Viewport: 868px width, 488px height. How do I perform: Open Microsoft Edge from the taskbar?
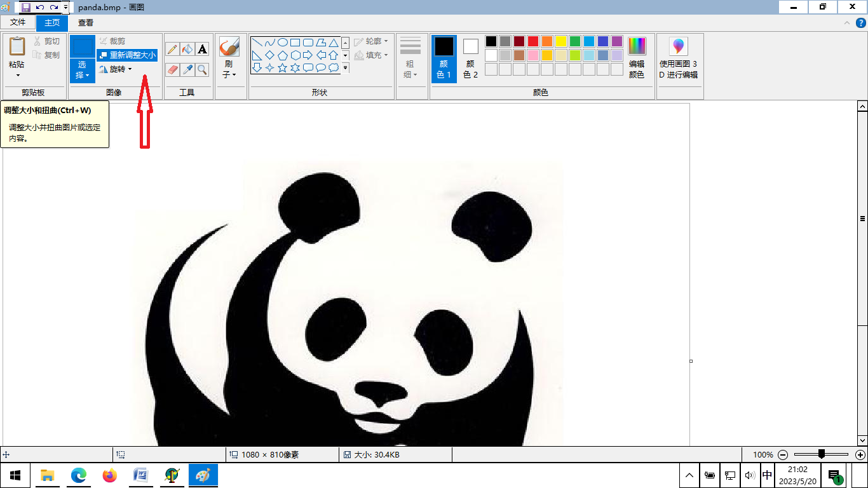pos(78,475)
